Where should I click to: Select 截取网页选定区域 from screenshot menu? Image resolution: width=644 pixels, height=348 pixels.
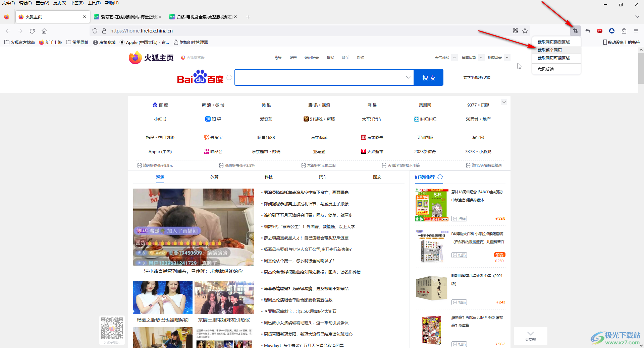pyautogui.click(x=556, y=42)
